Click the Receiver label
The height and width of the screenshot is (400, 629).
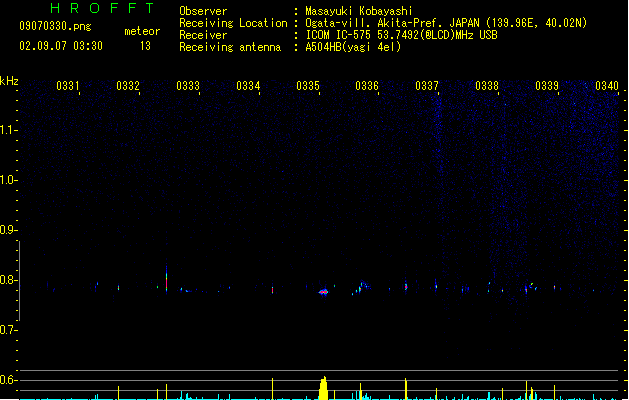pos(203,35)
